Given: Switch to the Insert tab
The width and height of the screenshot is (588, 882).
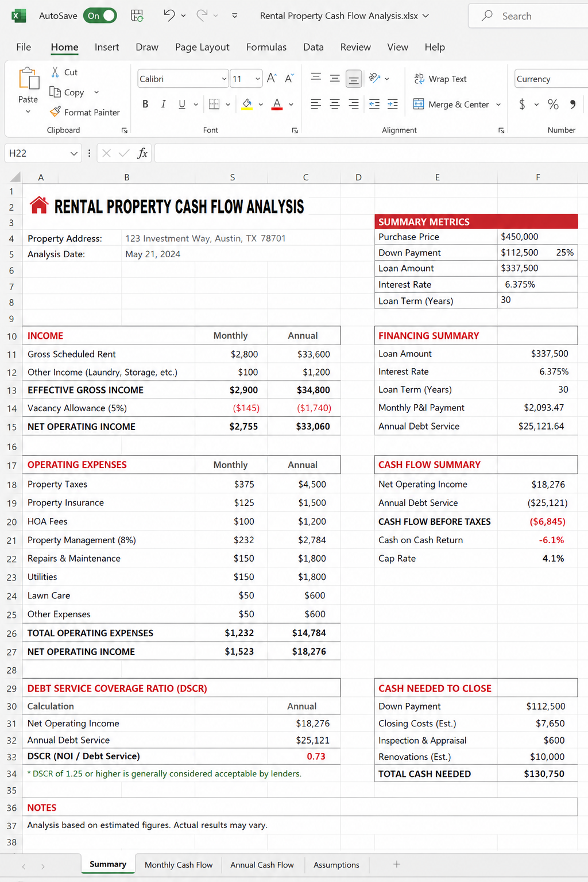Looking at the screenshot, I should pos(107,47).
